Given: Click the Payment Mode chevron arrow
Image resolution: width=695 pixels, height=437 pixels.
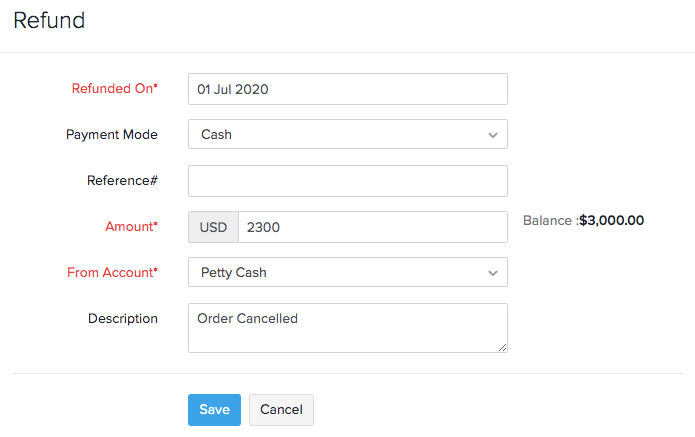Looking at the screenshot, I should pos(493,135).
